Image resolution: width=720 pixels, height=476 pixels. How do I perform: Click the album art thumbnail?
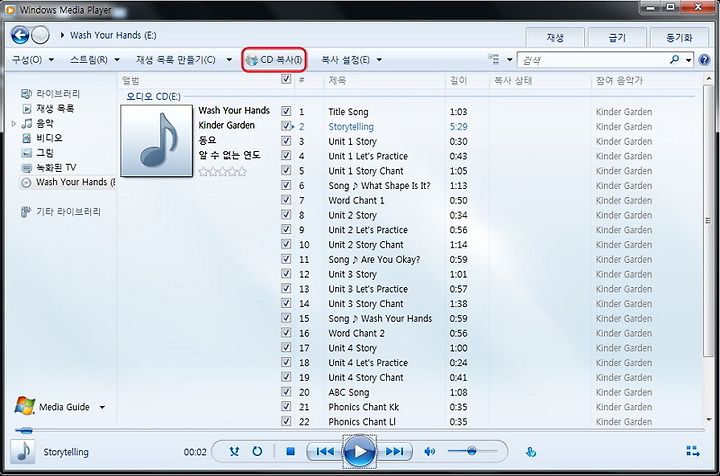click(157, 140)
